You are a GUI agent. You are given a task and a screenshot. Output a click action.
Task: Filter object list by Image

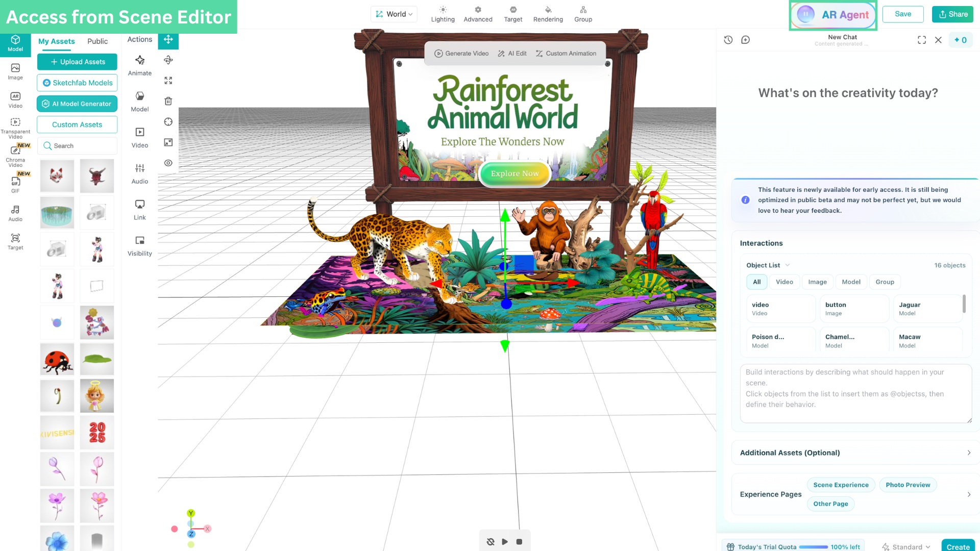coord(818,282)
